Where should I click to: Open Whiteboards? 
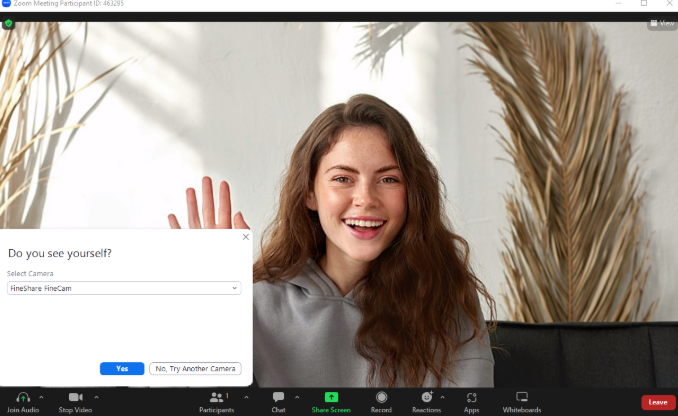click(522, 402)
